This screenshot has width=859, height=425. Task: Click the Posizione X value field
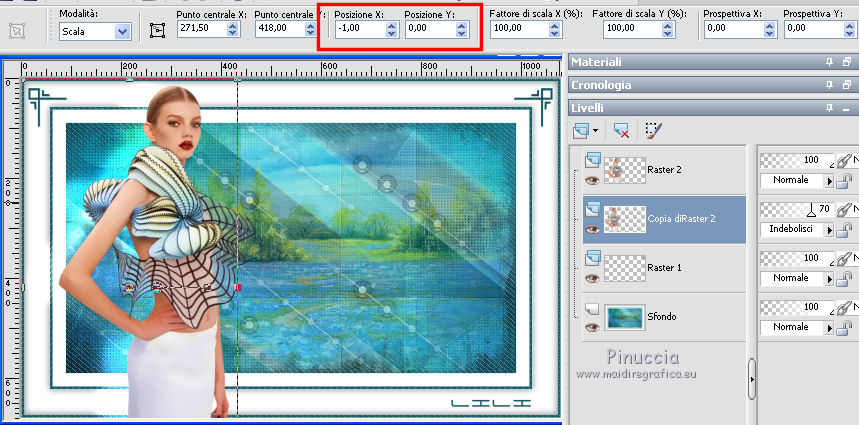(359, 29)
